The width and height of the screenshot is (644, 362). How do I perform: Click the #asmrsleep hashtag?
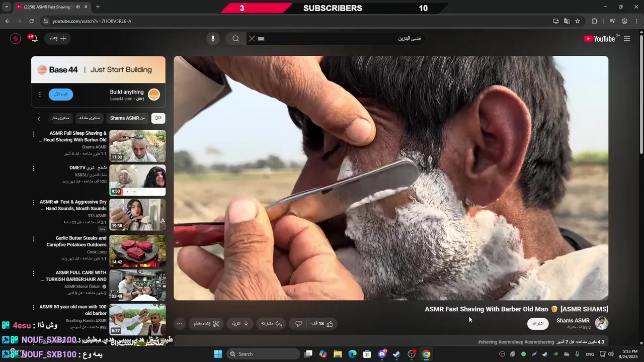coord(511,342)
